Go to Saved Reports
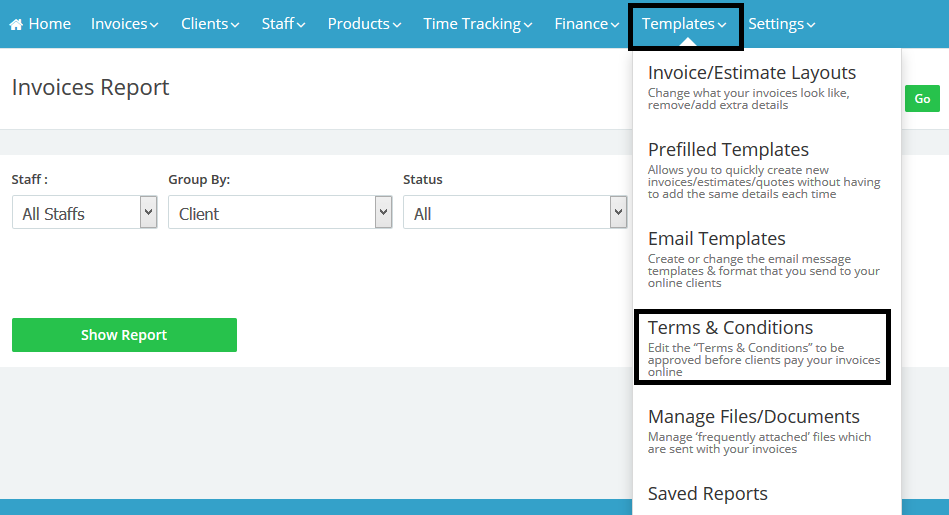The image size is (949, 515). pyautogui.click(x=707, y=494)
